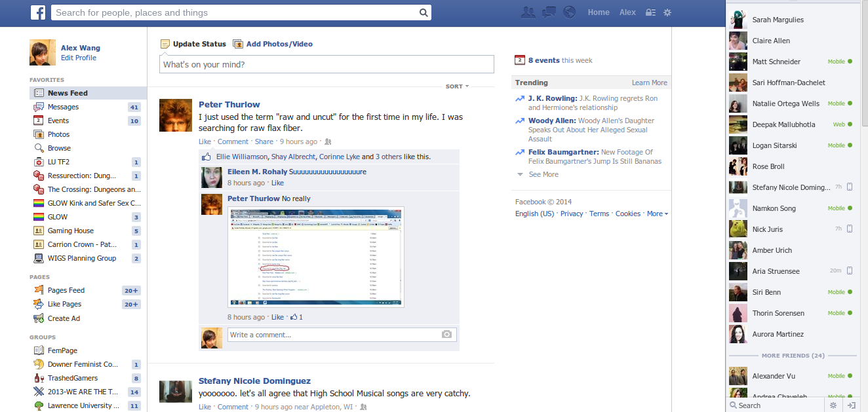Open the SORT dropdown
Image resolution: width=868 pixels, height=412 pixels.
click(457, 86)
